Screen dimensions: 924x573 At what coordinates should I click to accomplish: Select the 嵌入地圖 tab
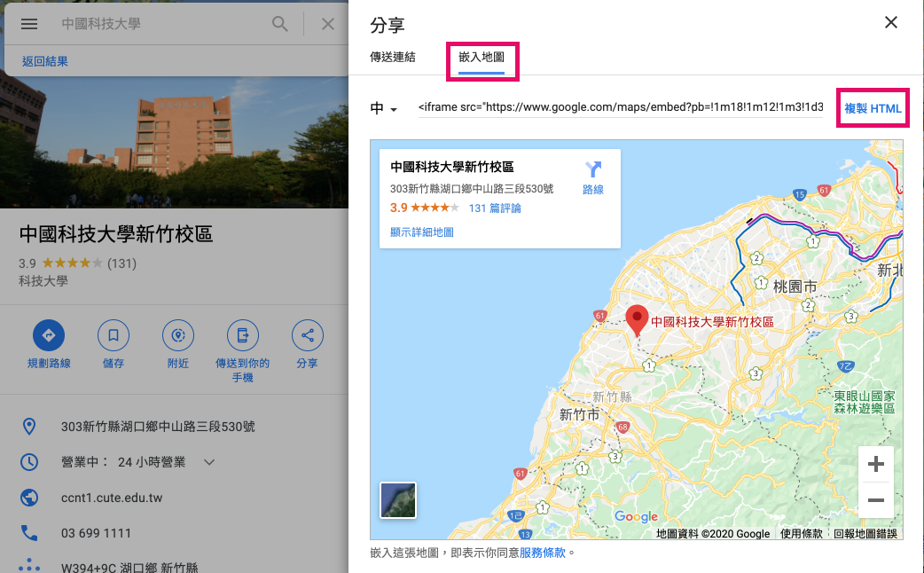pos(482,57)
